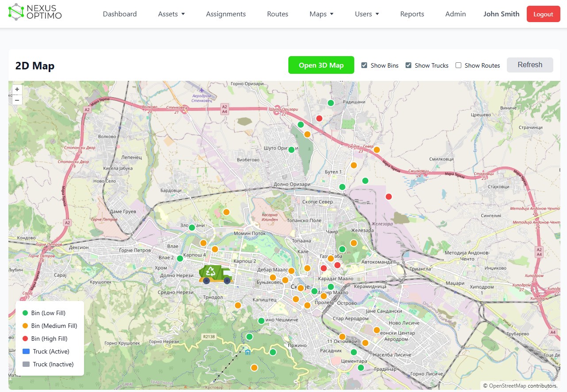Select orange bin marker near Карпош 4
Viewport: 567px width, 392px height.
203,243
